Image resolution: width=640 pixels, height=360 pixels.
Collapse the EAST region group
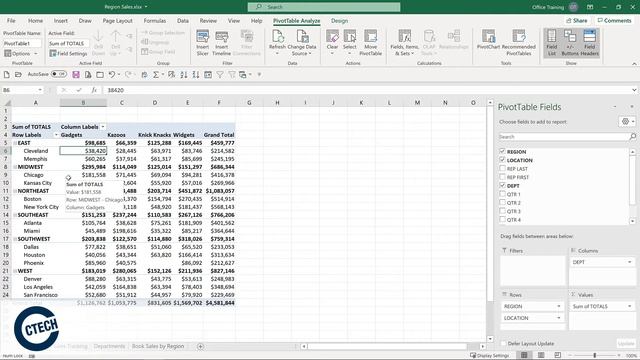click(15, 143)
